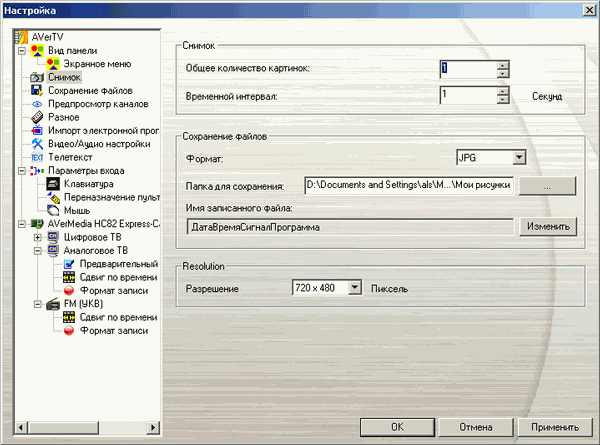Screen dimensions: 600x445
Task: Decrease time interval with down arrow
Action: click(503, 101)
